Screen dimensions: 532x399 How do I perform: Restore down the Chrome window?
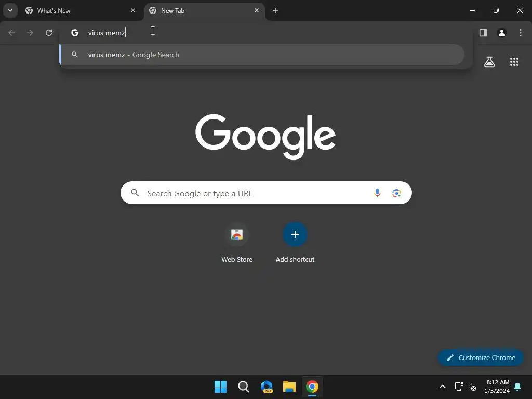pyautogui.click(x=496, y=10)
